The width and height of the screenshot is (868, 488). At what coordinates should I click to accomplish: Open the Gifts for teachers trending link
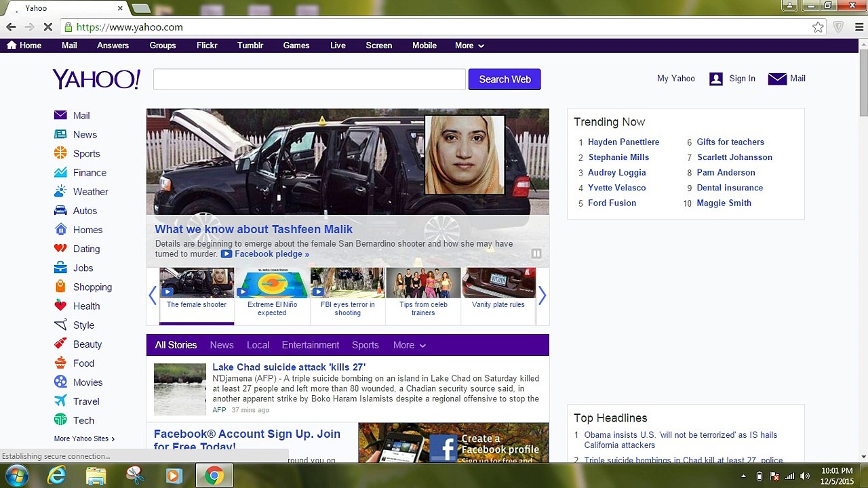tap(730, 142)
